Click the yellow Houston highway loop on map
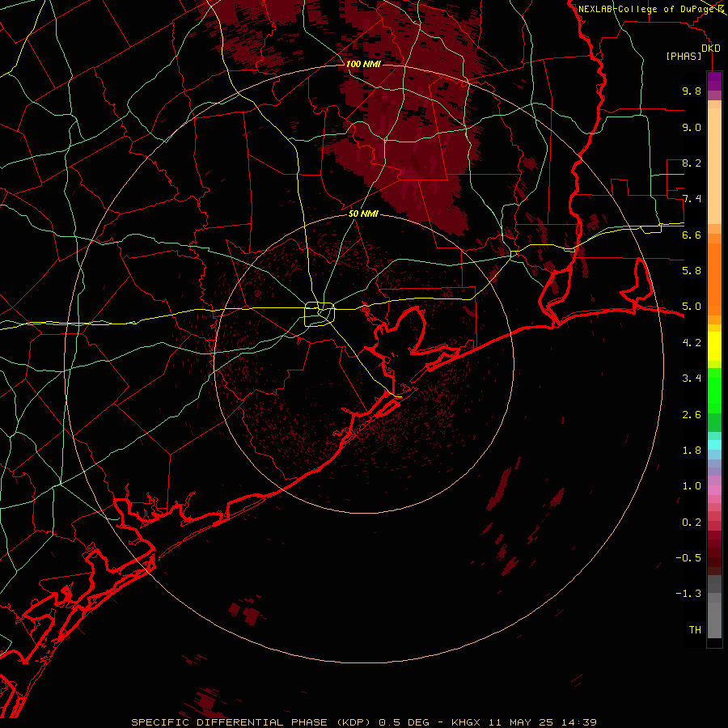The width and height of the screenshot is (728, 728). coord(320,314)
